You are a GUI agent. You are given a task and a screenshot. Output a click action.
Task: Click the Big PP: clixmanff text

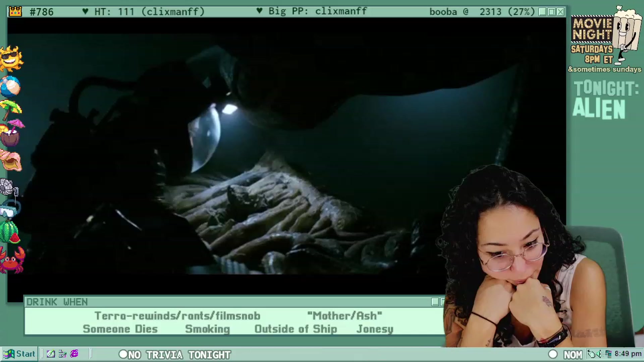[x=318, y=11]
